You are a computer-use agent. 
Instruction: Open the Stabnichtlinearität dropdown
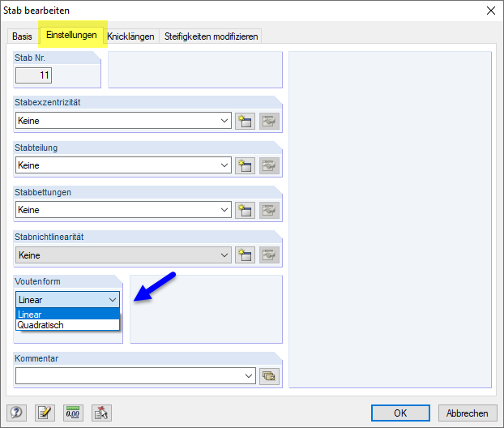pyautogui.click(x=123, y=255)
